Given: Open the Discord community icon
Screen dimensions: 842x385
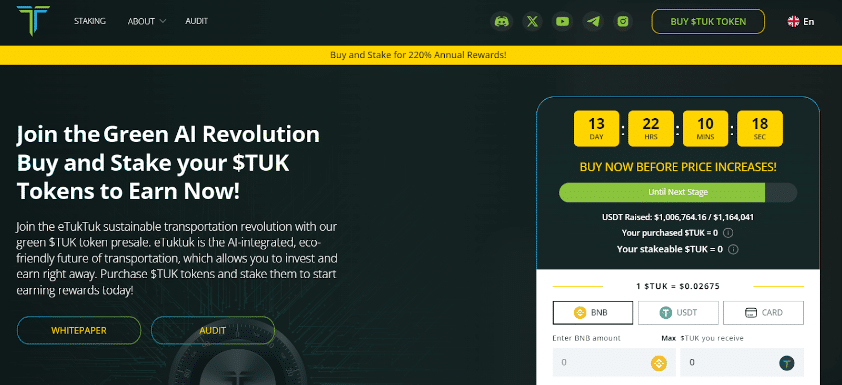Looking at the screenshot, I should [x=502, y=21].
